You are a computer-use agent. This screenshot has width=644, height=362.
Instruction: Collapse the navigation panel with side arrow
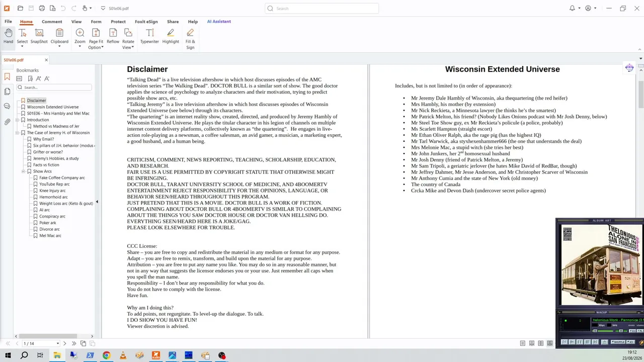click(97, 202)
